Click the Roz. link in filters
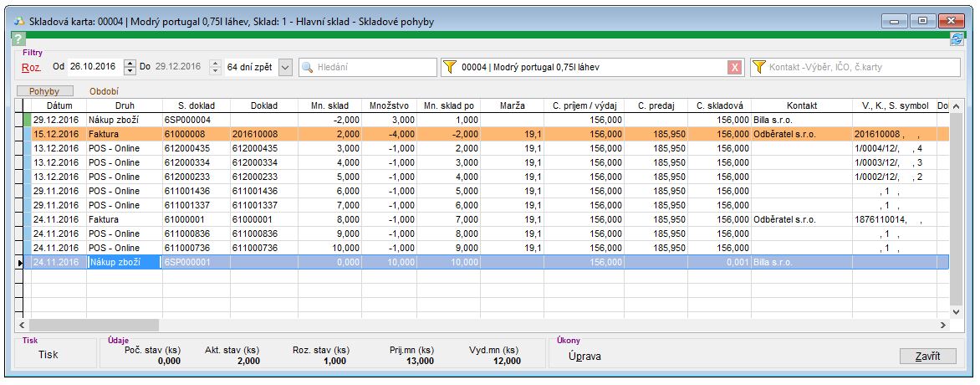The image size is (980, 385). tap(32, 67)
